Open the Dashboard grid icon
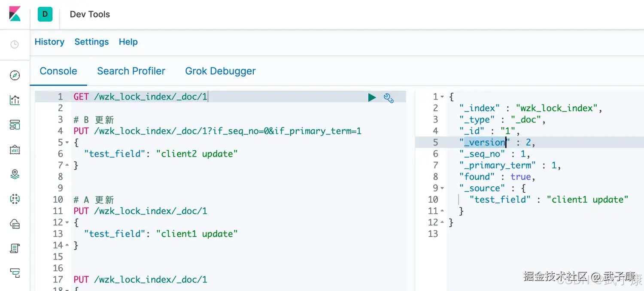The image size is (644, 291). click(x=15, y=124)
